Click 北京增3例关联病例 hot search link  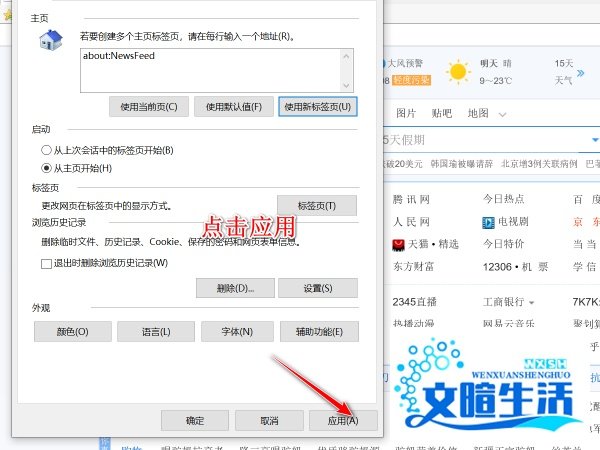(x=539, y=164)
